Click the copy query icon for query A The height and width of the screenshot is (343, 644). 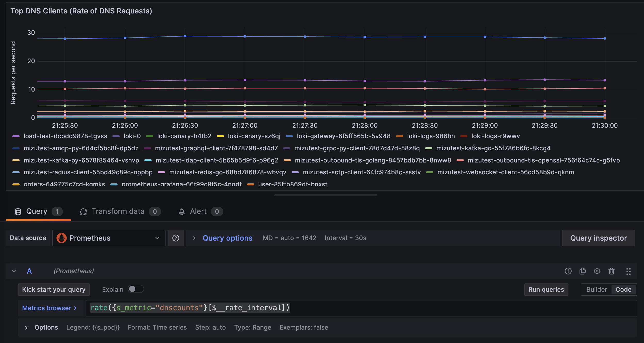pos(583,271)
